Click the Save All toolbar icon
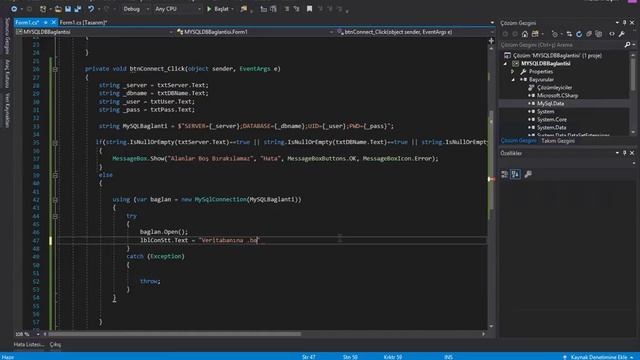This screenshot has width=640, height=360. tap(78, 9)
